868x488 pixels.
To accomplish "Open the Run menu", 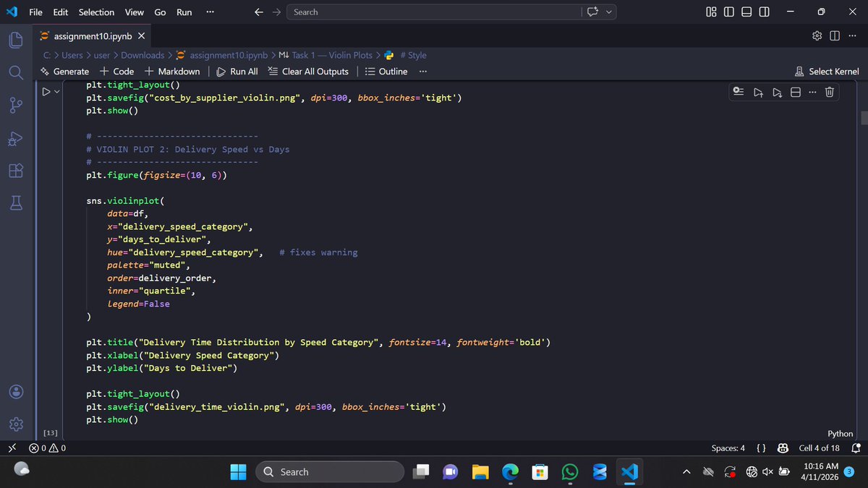I will pos(184,12).
